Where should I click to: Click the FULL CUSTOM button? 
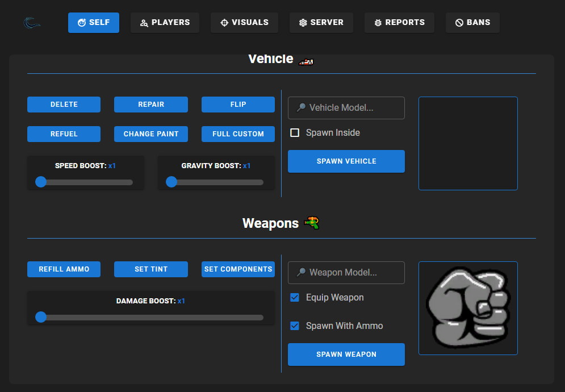click(x=238, y=134)
